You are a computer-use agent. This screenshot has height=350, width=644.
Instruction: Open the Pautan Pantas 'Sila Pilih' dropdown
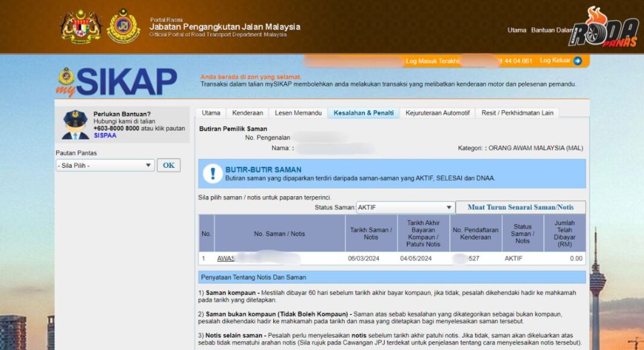(x=105, y=165)
